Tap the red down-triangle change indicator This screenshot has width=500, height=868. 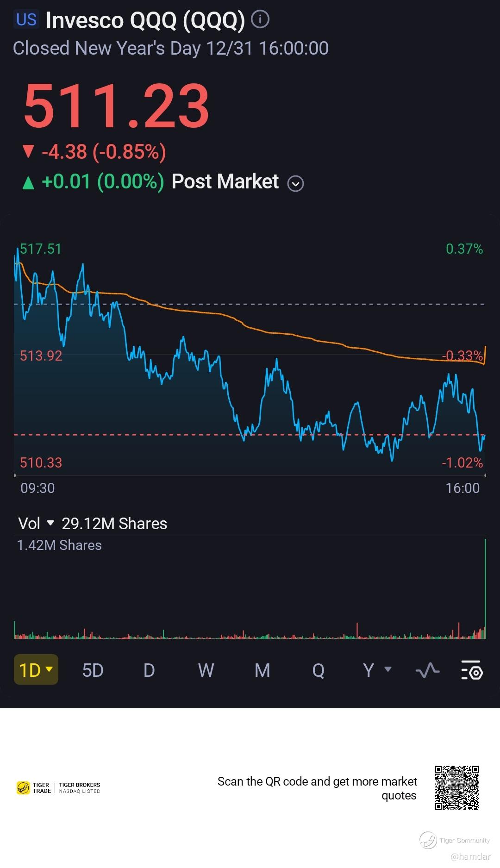pyautogui.click(x=28, y=151)
